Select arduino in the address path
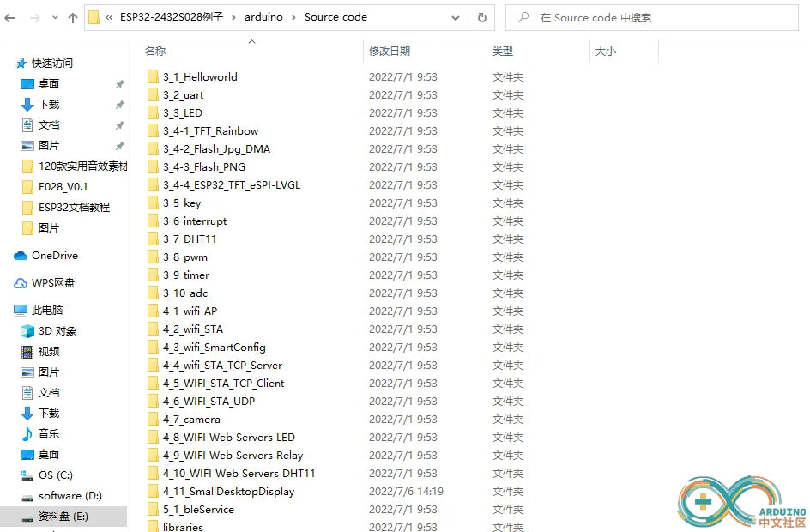This screenshot has height=532, width=810. pyautogui.click(x=263, y=17)
